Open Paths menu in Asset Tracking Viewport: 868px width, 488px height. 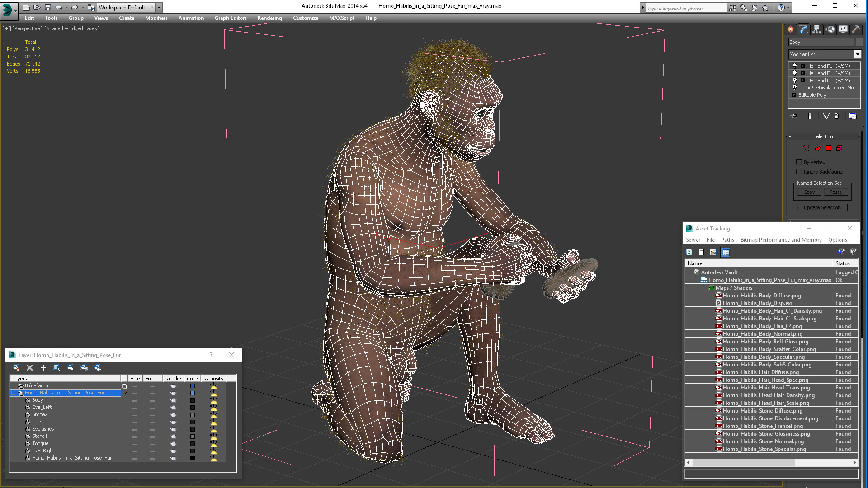click(727, 240)
